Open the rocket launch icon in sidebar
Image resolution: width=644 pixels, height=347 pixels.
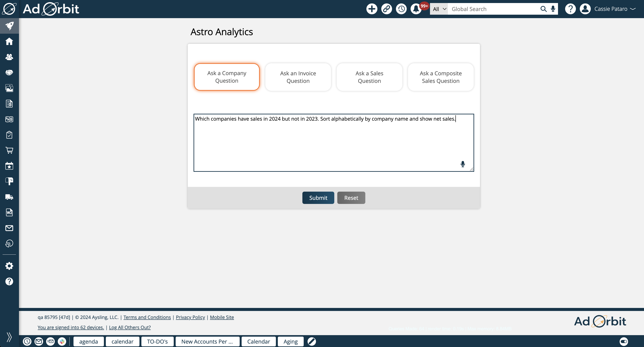9,26
